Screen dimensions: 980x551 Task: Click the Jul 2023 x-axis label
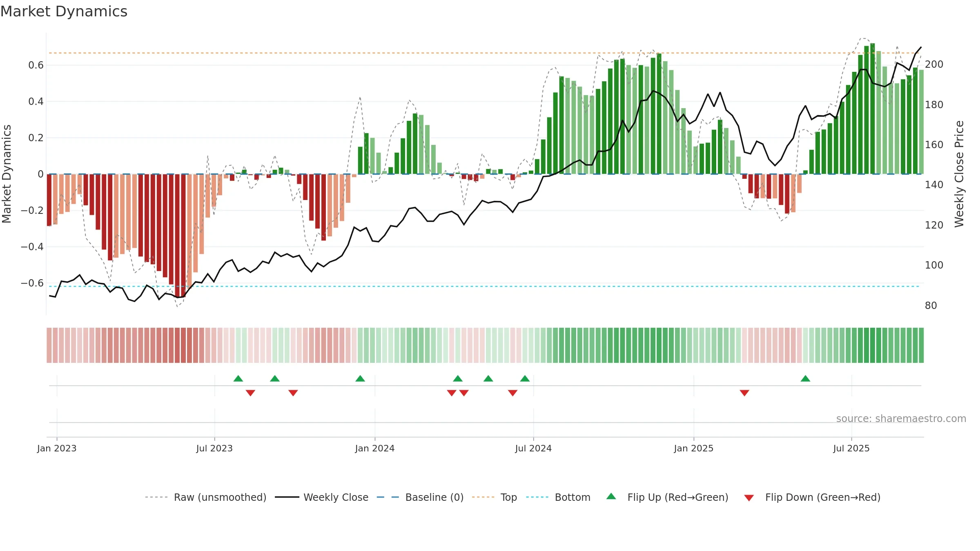coord(214,448)
